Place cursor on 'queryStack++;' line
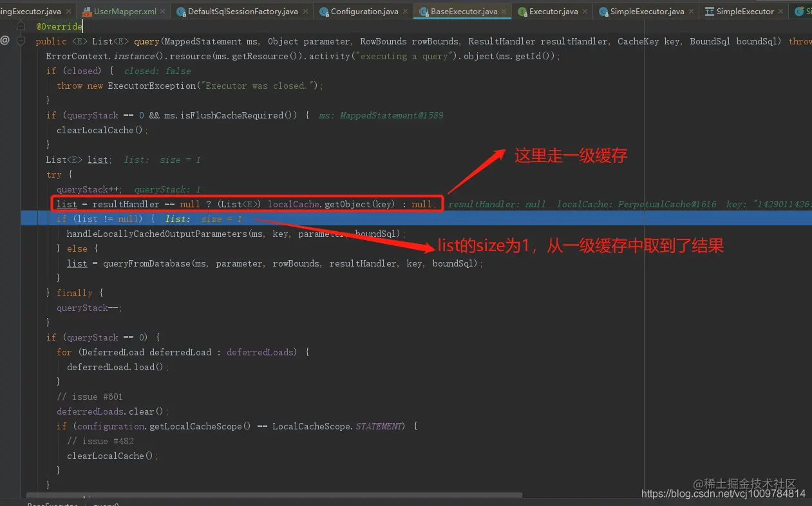812x506 pixels. point(89,189)
